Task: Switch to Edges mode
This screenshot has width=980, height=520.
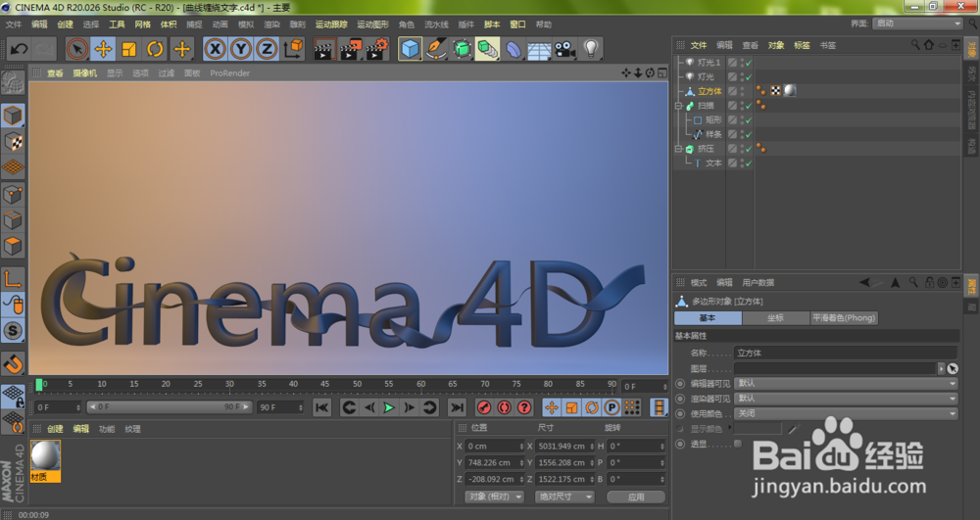Action: click(x=13, y=219)
